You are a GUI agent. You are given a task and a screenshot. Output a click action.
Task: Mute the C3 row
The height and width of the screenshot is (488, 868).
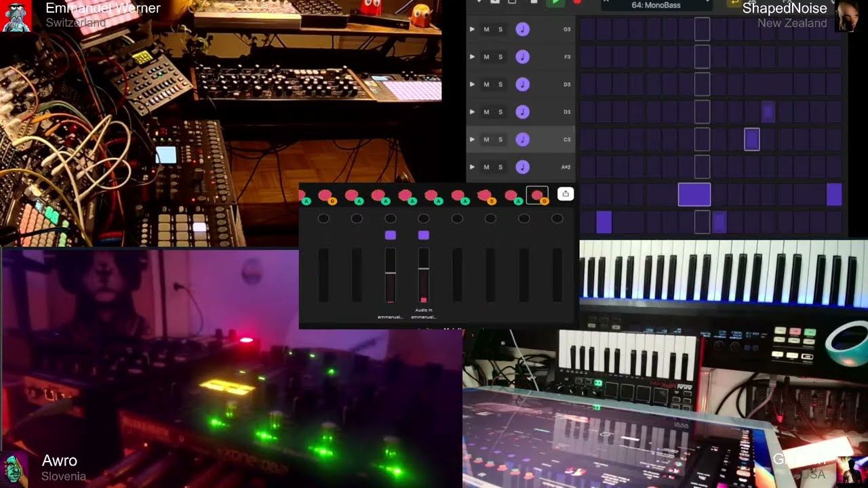[486, 140]
